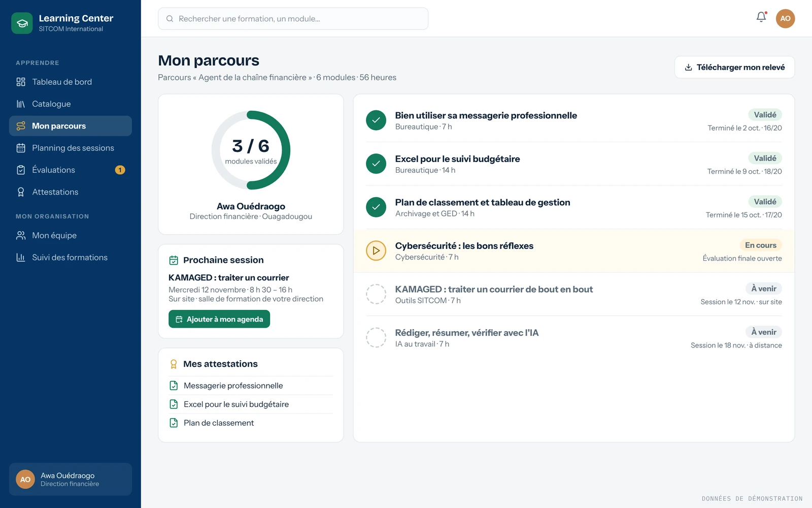
Task: Click Télécharger mon relevé button
Action: 734,67
